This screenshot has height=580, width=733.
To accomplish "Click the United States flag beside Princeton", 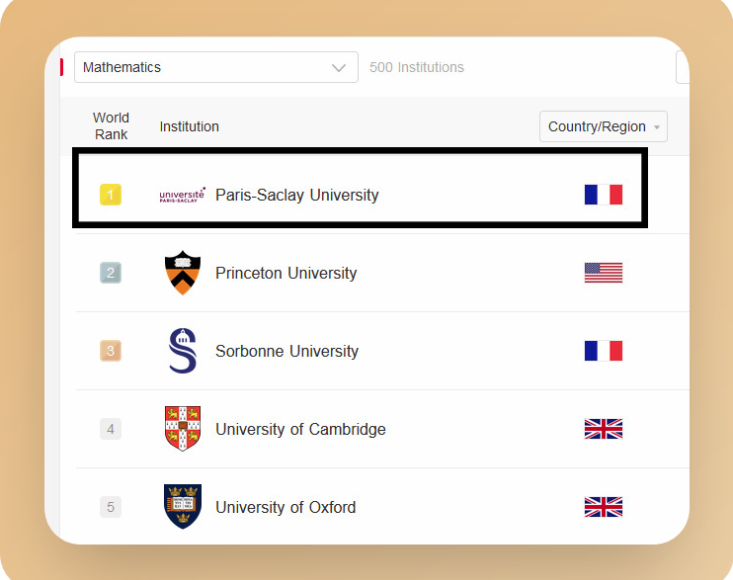I will tap(603, 272).
